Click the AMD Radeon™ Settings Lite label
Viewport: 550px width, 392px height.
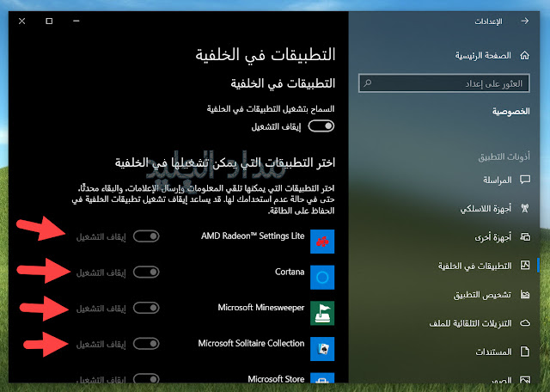point(253,236)
